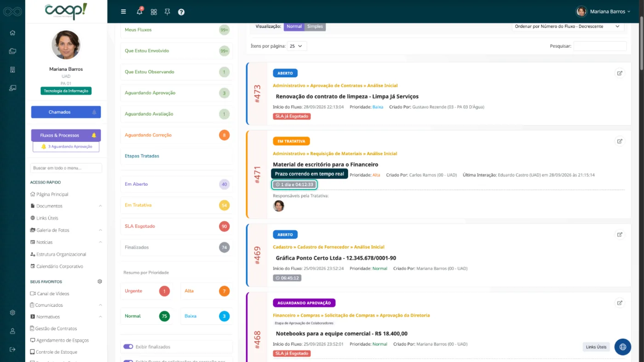Filter by Urgente priority

pos(146,291)
